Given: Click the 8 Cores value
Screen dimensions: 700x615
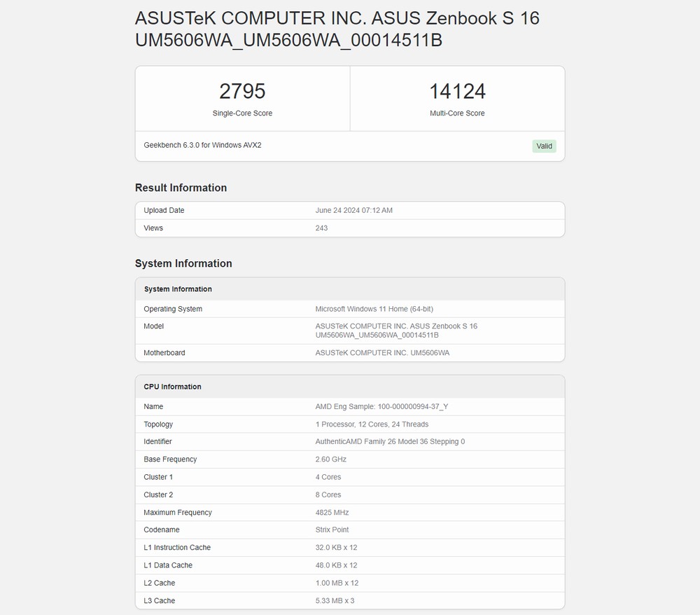Looking at the screenshot, I should [x=328, y=495].
